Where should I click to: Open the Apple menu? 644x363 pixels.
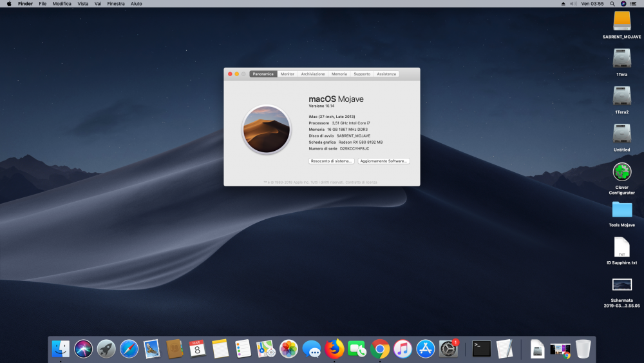[9, 4]
